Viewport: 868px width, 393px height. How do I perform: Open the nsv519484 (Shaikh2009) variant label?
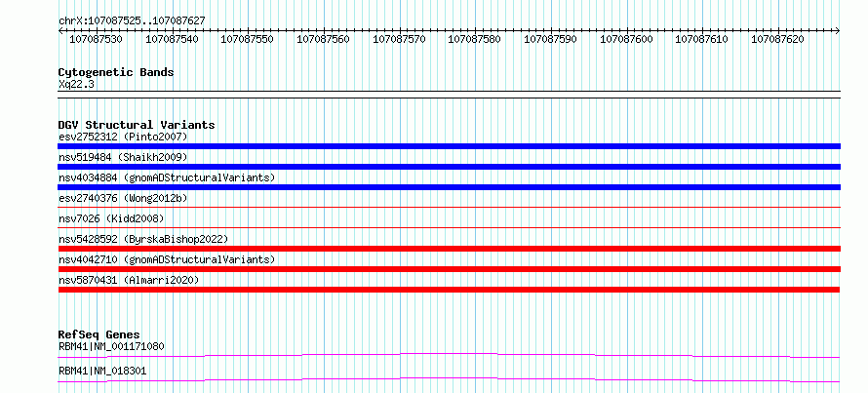tap(123, 157)
